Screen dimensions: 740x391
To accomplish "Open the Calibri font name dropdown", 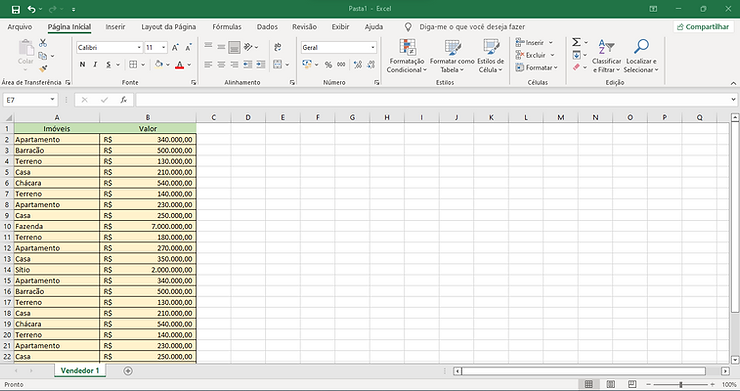I will [139, 48].
